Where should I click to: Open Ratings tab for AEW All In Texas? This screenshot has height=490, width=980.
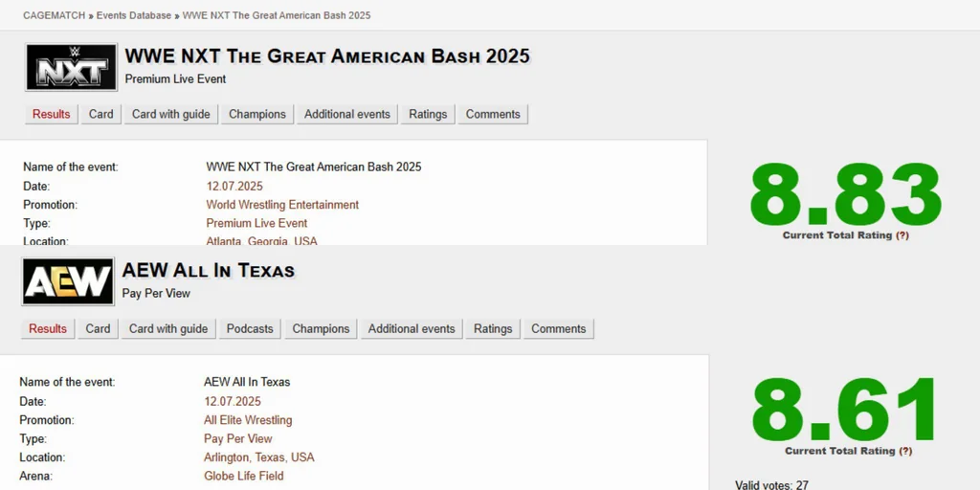493,329
